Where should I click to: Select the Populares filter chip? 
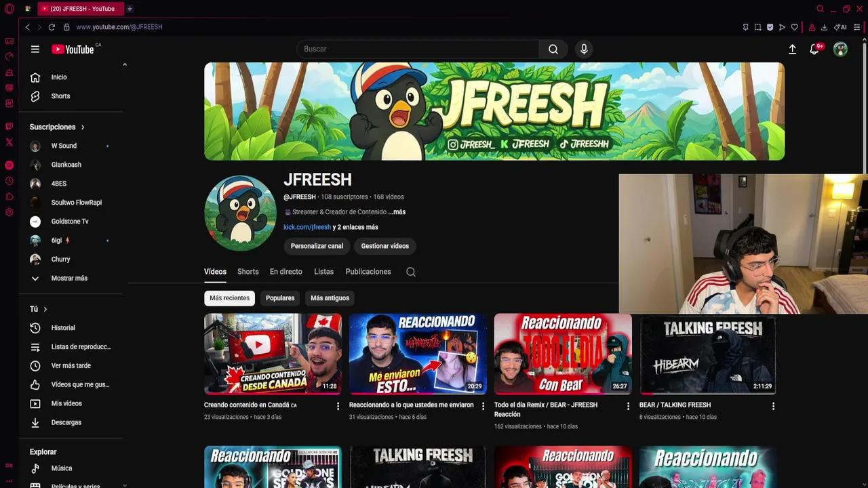point(280,298)
